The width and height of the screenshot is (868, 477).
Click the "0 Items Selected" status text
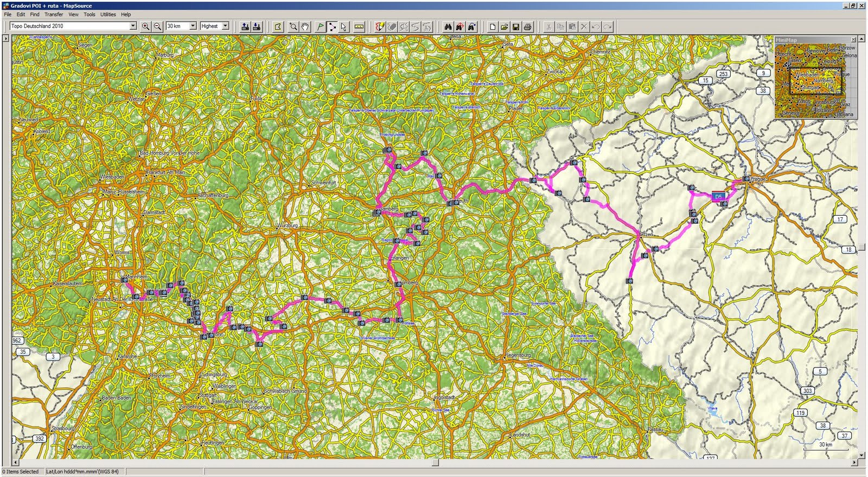tap(21, 472)
